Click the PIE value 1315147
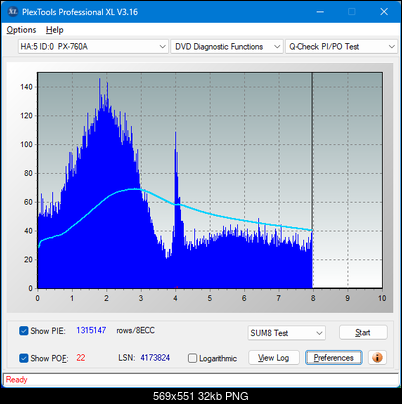 pyautogui.click(x=91, y=330)
